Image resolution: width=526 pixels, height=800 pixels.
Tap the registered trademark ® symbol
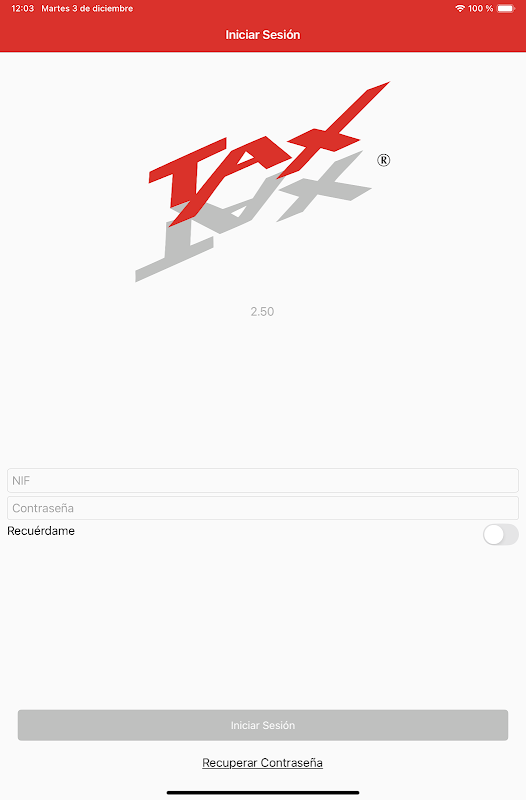tap(384, 160)
